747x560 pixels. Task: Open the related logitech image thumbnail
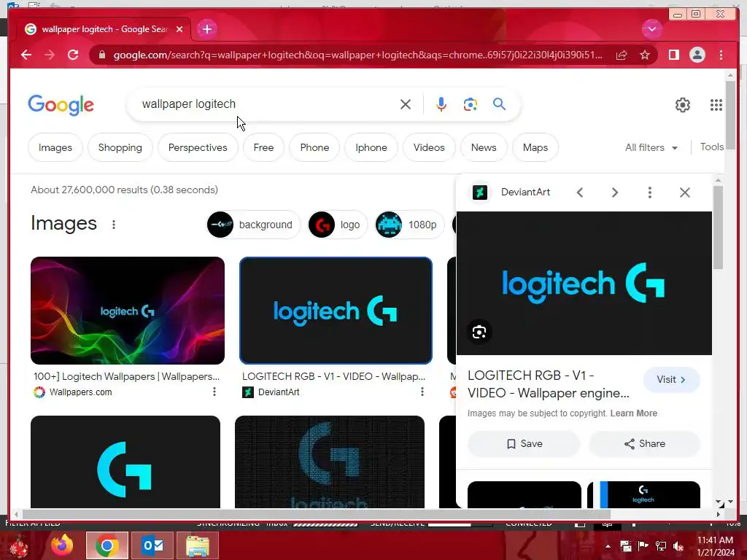click(643, 494)
